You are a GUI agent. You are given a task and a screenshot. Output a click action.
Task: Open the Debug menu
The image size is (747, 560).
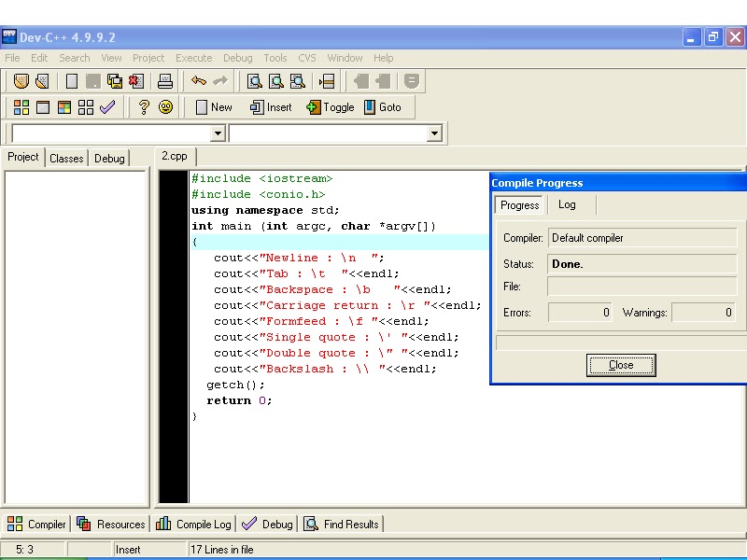point(238,58)
